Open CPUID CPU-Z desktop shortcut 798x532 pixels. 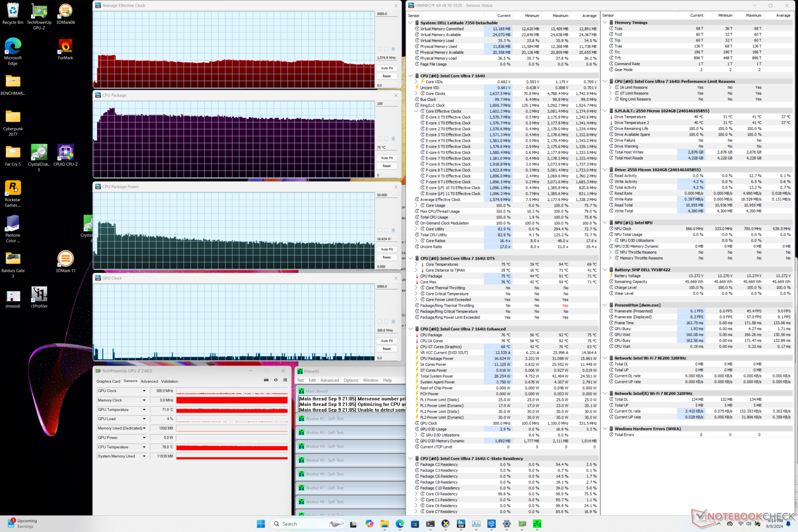pos(65,156)
